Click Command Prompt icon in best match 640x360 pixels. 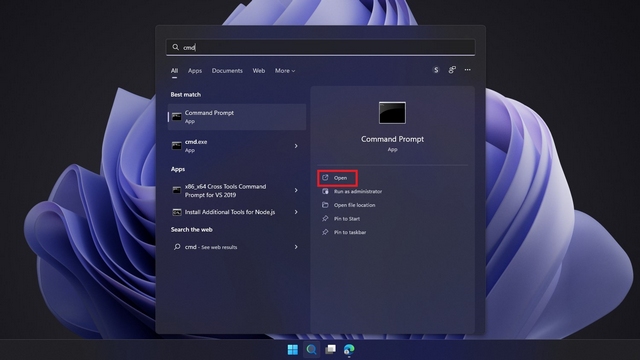tap(176, 117)
